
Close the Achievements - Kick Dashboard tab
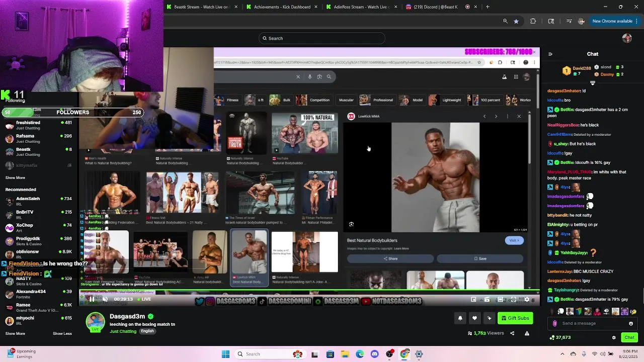[x=316, y=7]
